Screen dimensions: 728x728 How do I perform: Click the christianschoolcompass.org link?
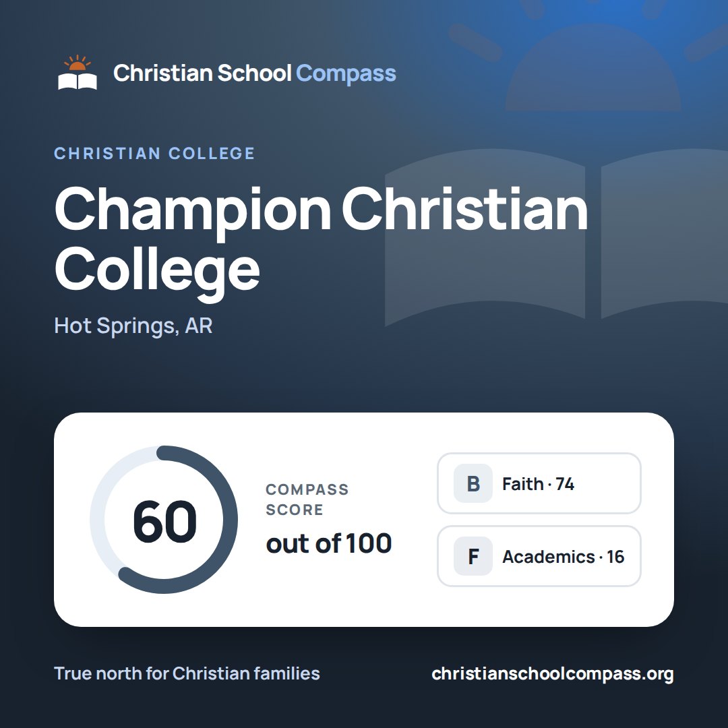(553, 673)
